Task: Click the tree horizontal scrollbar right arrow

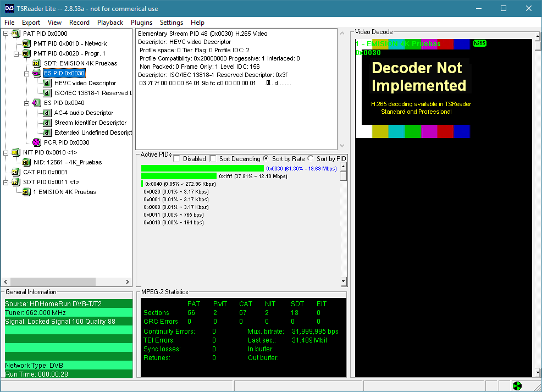Action: coord(127,281)
